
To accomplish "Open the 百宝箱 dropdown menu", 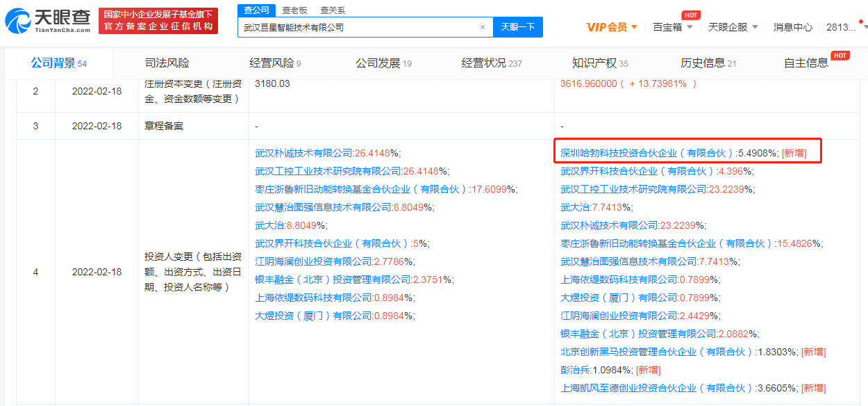I will 673,27.
